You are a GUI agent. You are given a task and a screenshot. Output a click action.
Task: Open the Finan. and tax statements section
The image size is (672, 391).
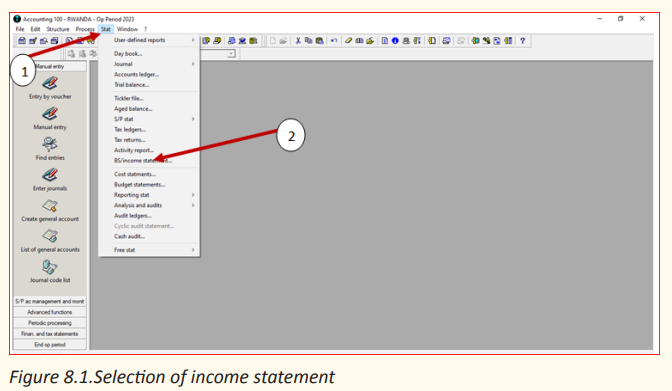click(x=50, y=334)
